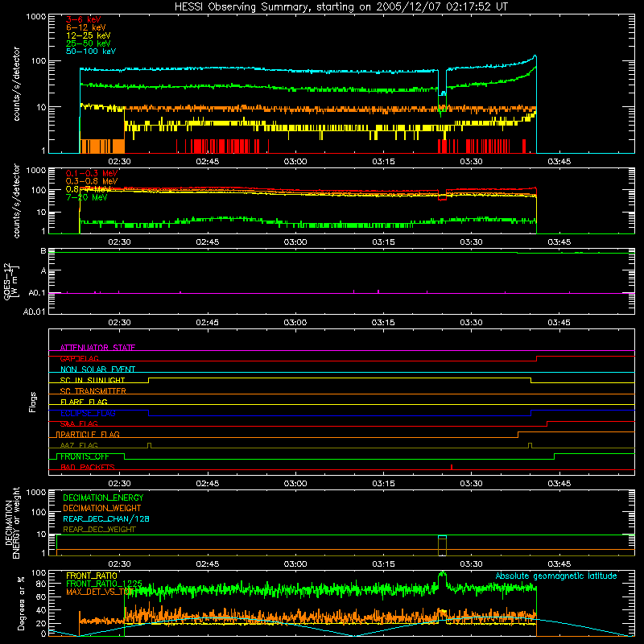
Task: Select the blue ECLIPSE_FLAG label
Action: tap(88, 413)
